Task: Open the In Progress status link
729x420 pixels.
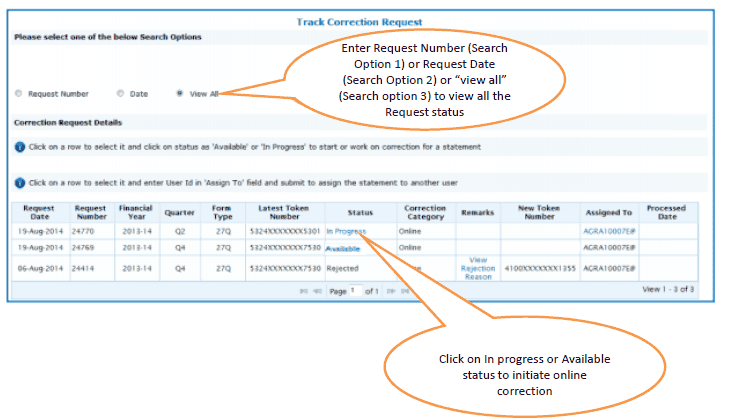Action: pyautogui.click(x=346, y=231)
